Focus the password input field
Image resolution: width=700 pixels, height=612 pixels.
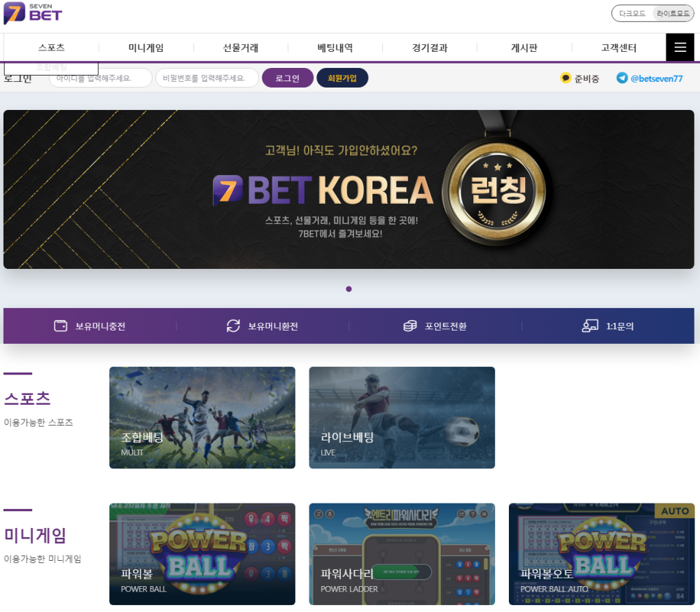pos(207,78)
